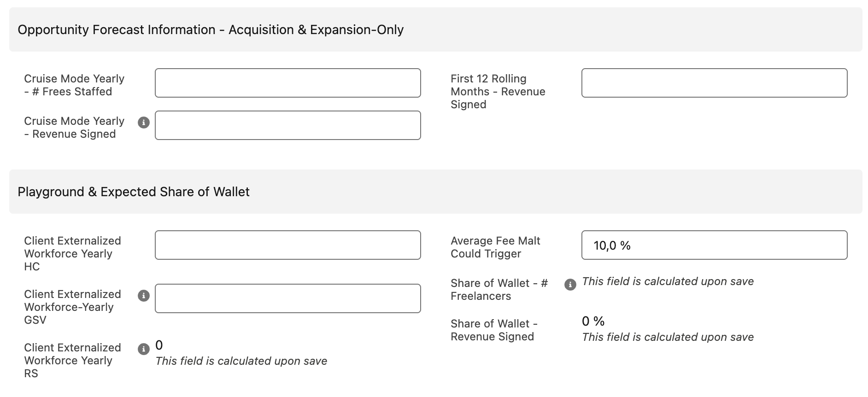This screenshot has height=397, width=868.
Task: Focus the Cruise Mode Yearly # Frees Staffed input
Action: [x=287, y=83]
